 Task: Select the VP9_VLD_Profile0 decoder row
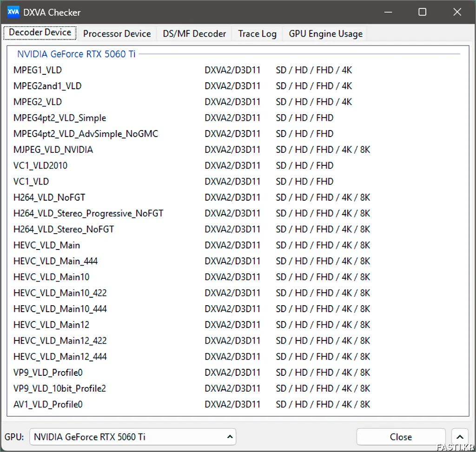(238, 373)
